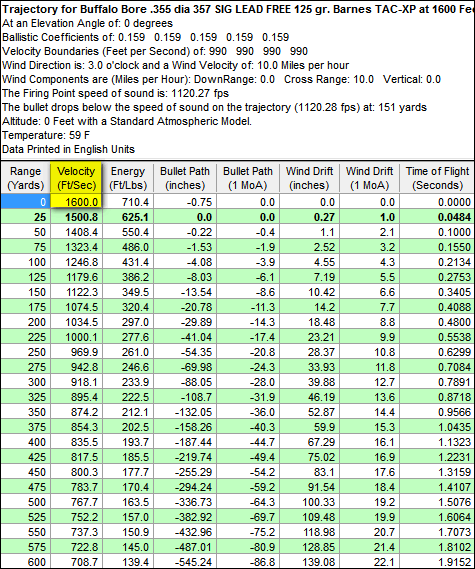This screenshot has width=475, height=569.
Task: Click bullet path value -69.98
Action: coord(185,367)
